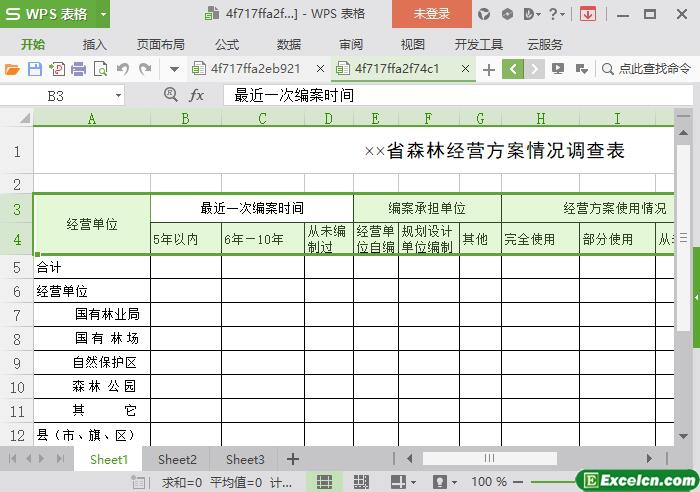Switch to Page Break Preview icon
Screen dimensions: 700x492
tap(361, 482)
